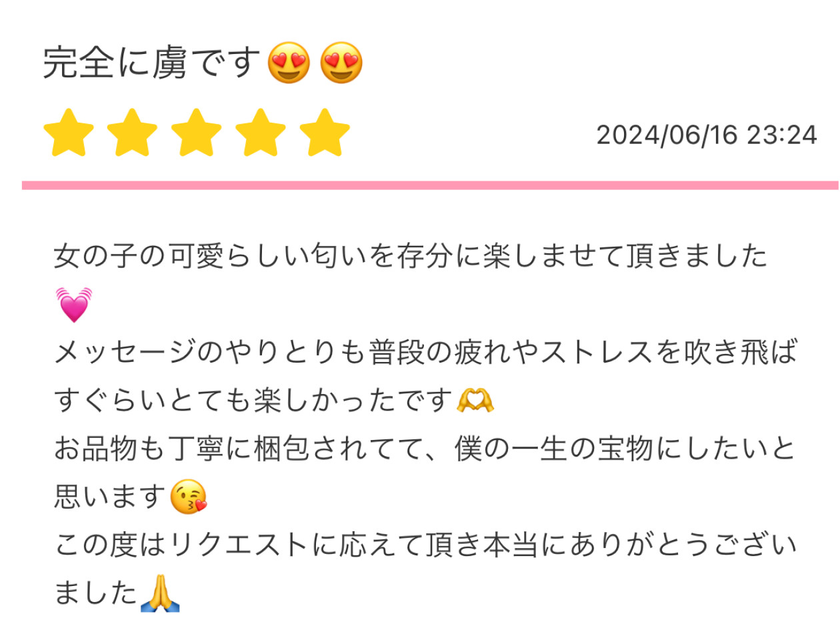Click the heart hands emoji
This screenshot has width=840, height=640.
(x=475, y=401)
